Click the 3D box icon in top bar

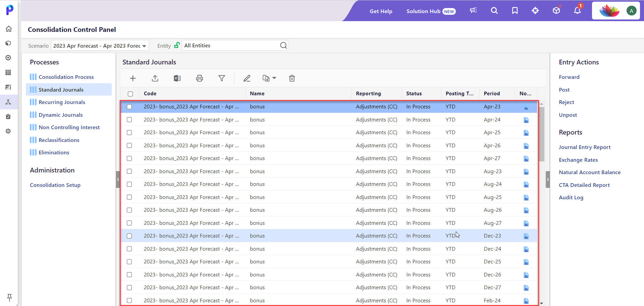[x=556, y=10]
